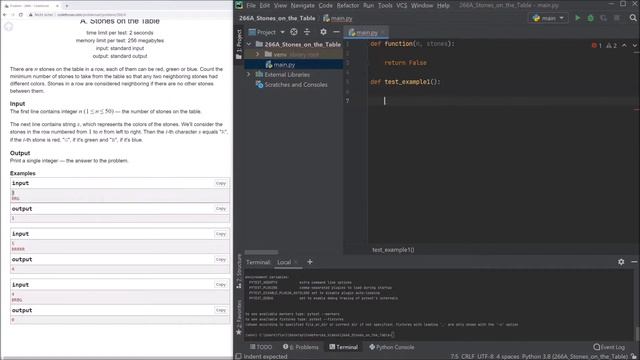Close the Codeforces browser tab
Viewport: 640px width, 360px height.
coord(57,6)
